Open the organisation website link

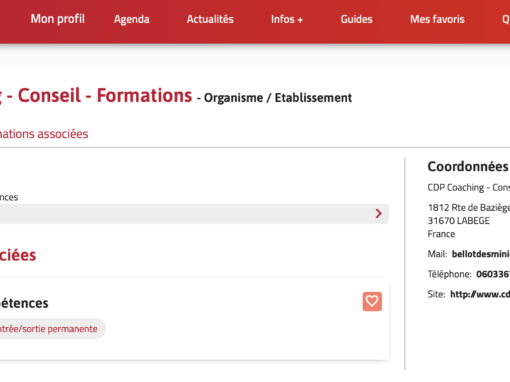pyautogui.click(x=480, y=294)
